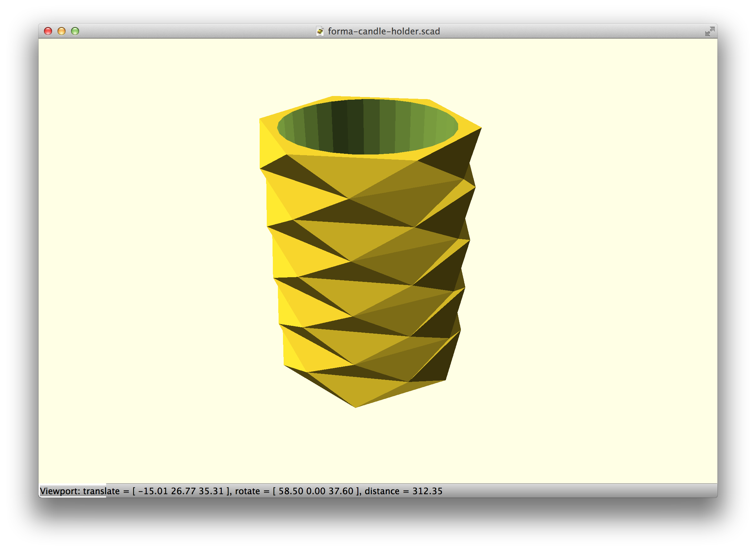Click the forma-candle-holder.scad window title

pos(383,31)
